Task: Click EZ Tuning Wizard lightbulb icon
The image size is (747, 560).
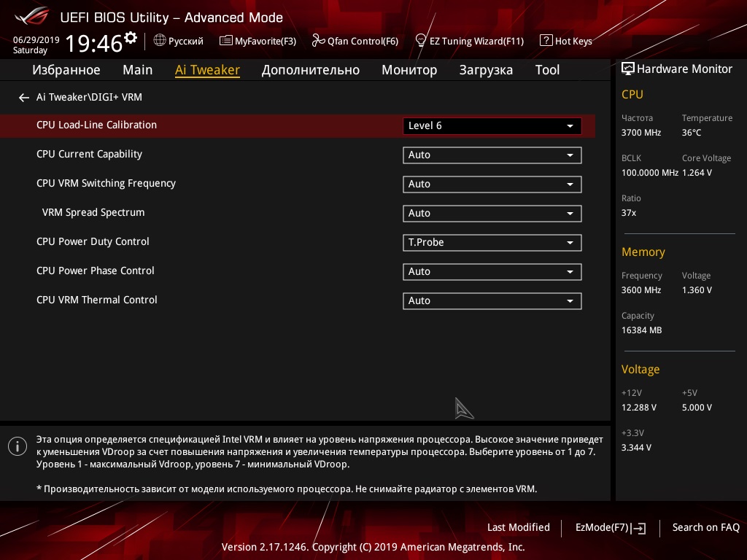Action: pyautogui.click(x=421, y=41)
